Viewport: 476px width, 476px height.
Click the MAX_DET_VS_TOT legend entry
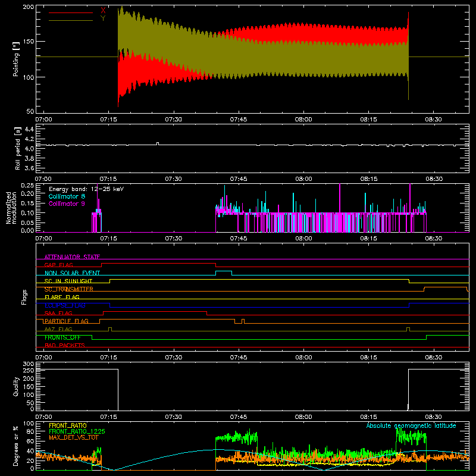click(x=74, y=437)
